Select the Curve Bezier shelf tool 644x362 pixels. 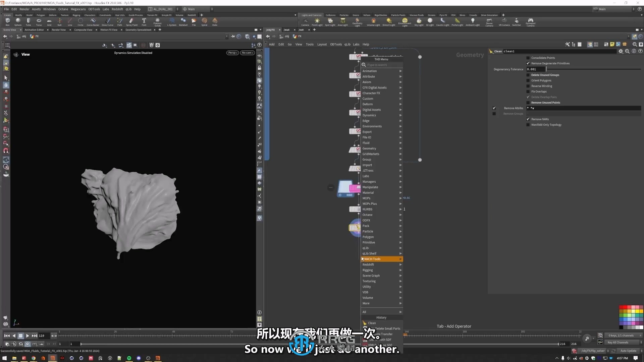[93, 22]
